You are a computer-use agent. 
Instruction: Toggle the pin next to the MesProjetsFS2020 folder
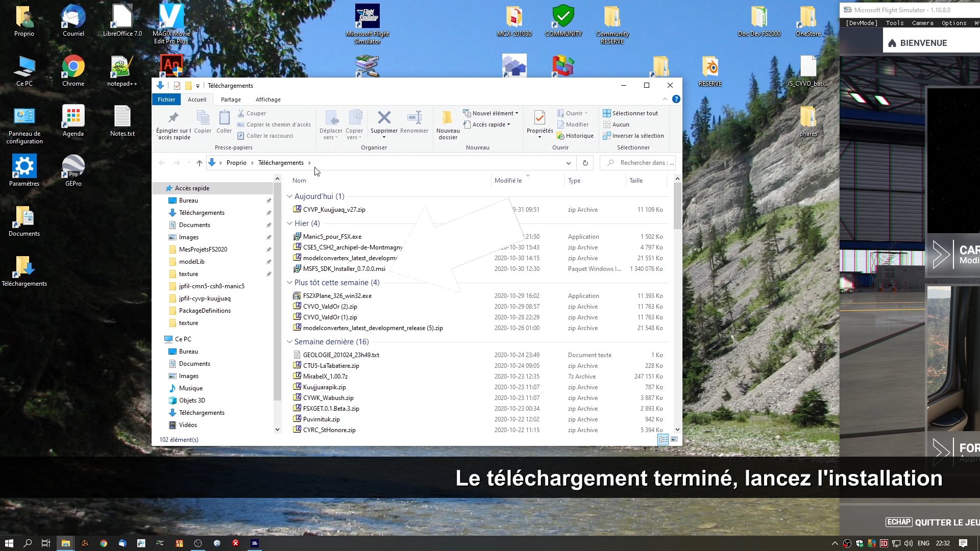[x=268, y=249]
